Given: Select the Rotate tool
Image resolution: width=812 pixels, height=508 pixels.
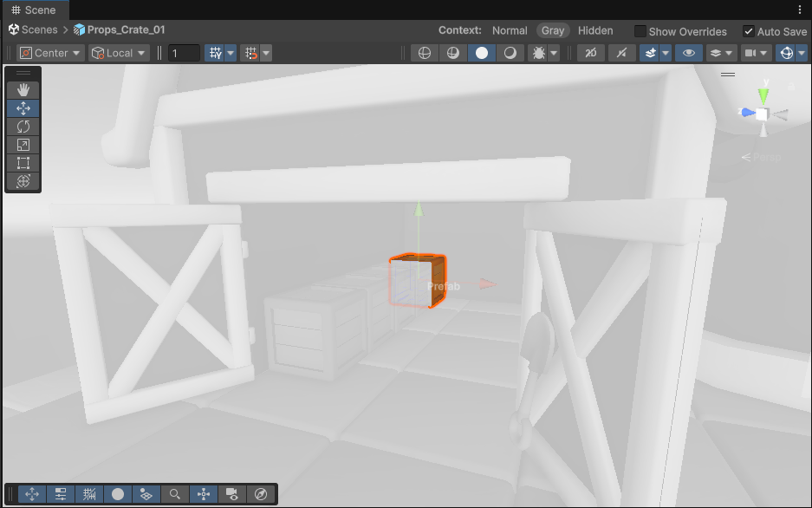Looking at the screenshot, I should (x=23, y=127).
